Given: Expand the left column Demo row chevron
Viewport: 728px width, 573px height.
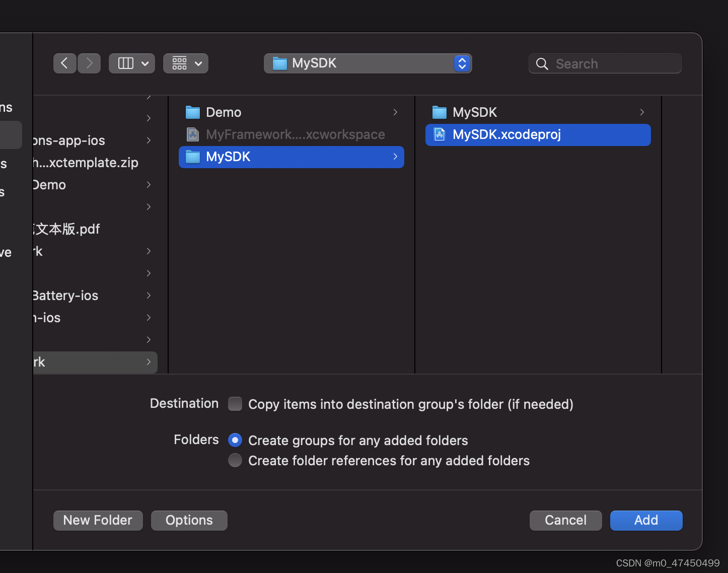Looking at the screenshot, I should click(x=149, y=185).
